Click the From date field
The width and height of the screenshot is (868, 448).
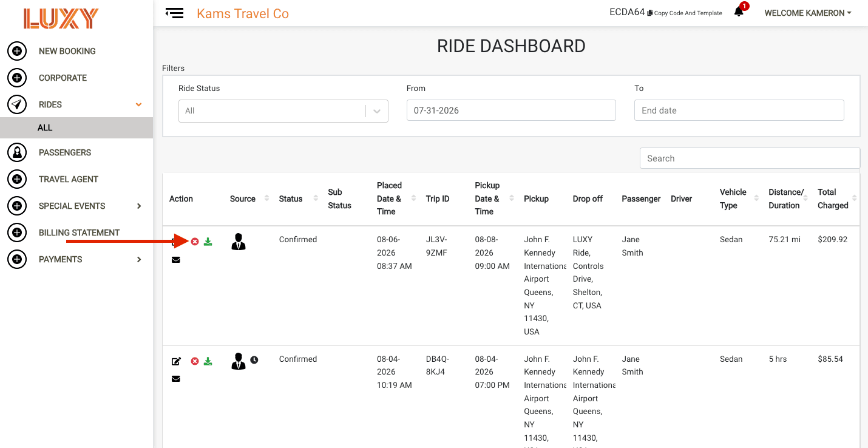[511, 110]
